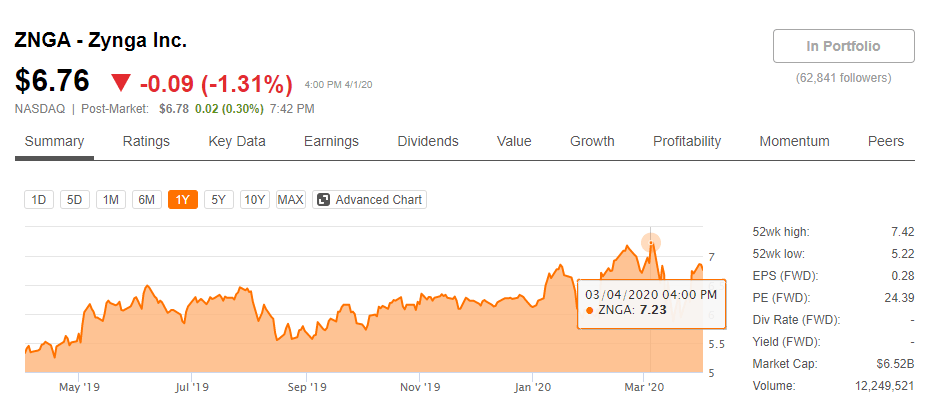The image size is (927, 410).
Task: Switch to the Ratings tab
Action: 146,142
